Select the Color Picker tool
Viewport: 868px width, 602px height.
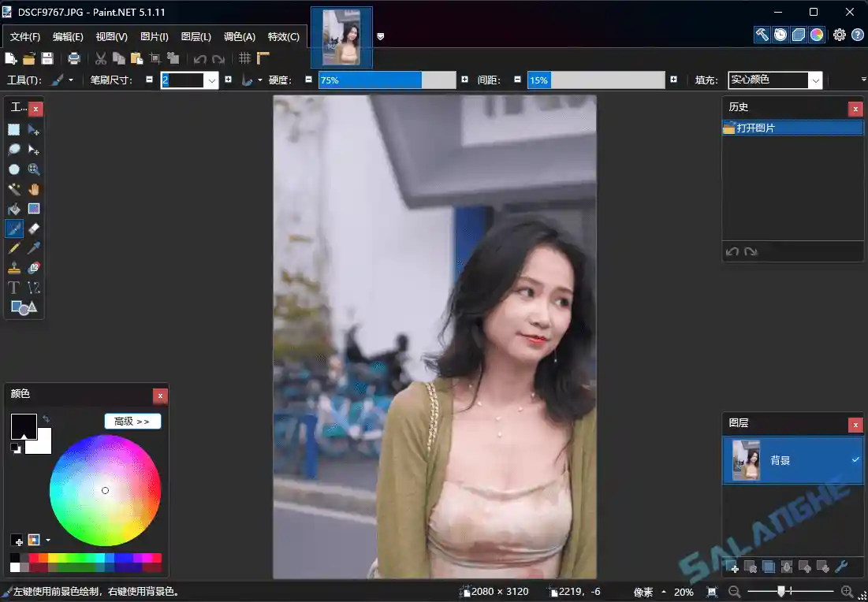32,248
